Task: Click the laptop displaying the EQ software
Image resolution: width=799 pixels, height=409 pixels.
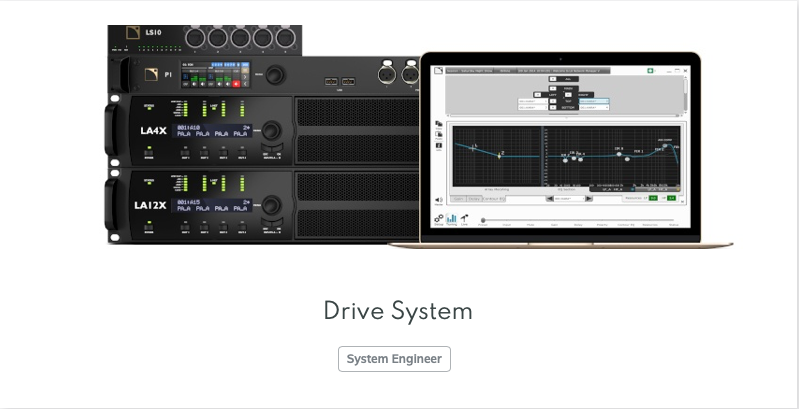Action: (x=560, y=150)
